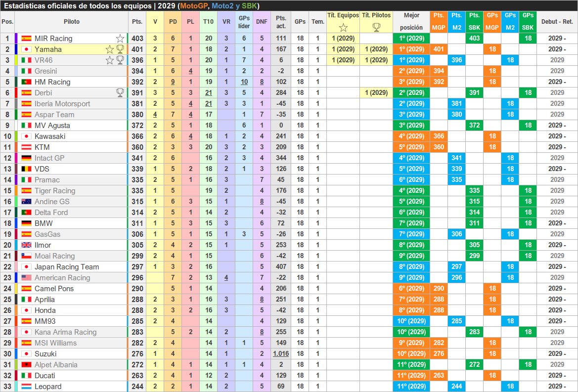
Task: Click the Spain flag next to MIR Racing
Action: [26, 39]
